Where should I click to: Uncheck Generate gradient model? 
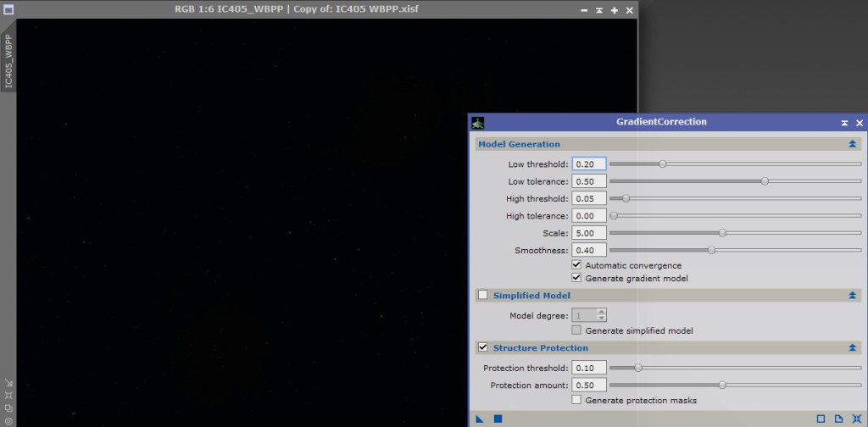point(577,278)
